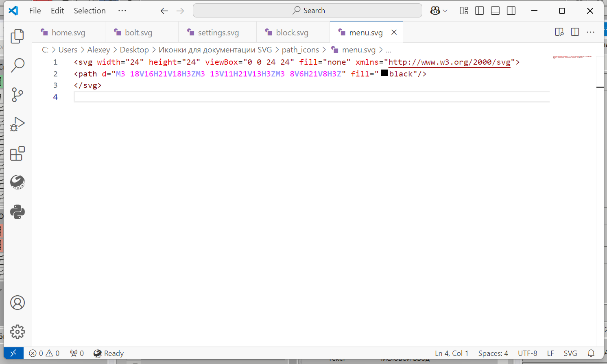The image size is (607, 364).
Task: Click SVG language mode in status bar
Action: (570, 353)
